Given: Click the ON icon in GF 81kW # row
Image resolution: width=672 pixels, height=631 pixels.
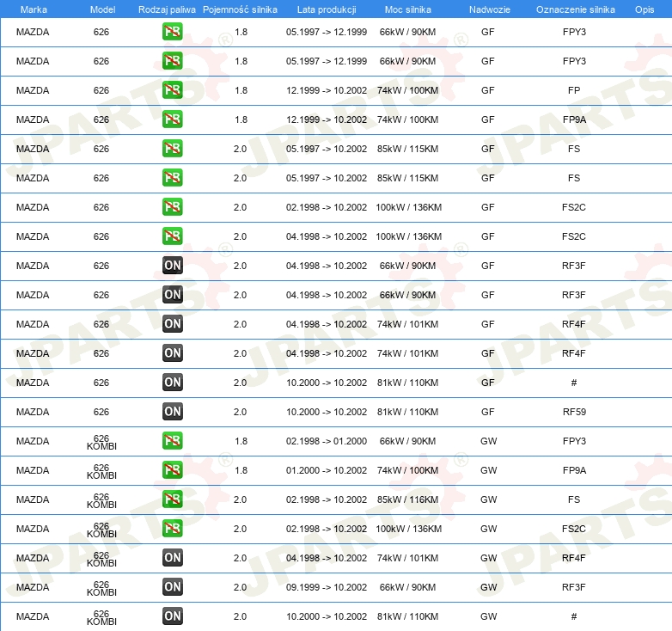Looking at the screenshot, I should [x=173, y=383].
